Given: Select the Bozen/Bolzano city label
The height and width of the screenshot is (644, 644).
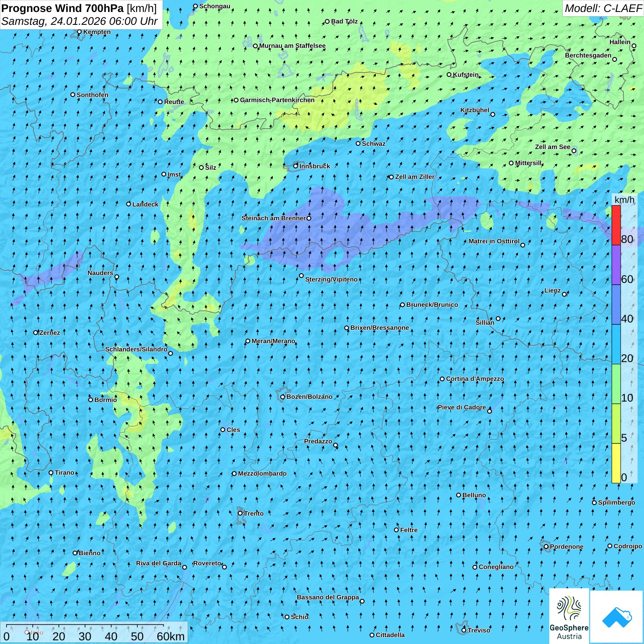Looking at the screenshot, I should click(309, 397).
